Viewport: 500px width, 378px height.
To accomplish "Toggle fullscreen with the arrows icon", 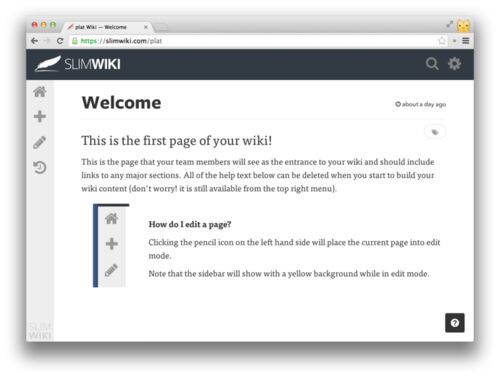I will tap(450, 24).
